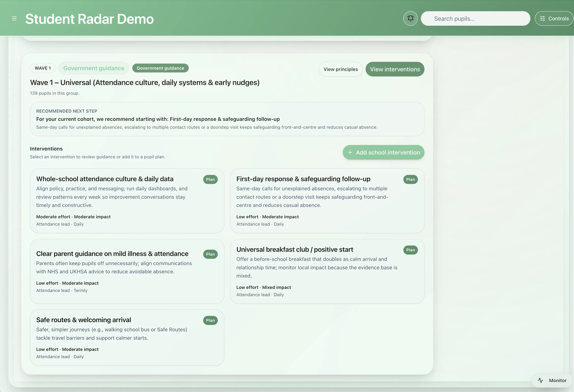Click Plan badge on Whole-school attendance culture
The width and height of the screenshot is (574, 392).
(x=210, y=179)
